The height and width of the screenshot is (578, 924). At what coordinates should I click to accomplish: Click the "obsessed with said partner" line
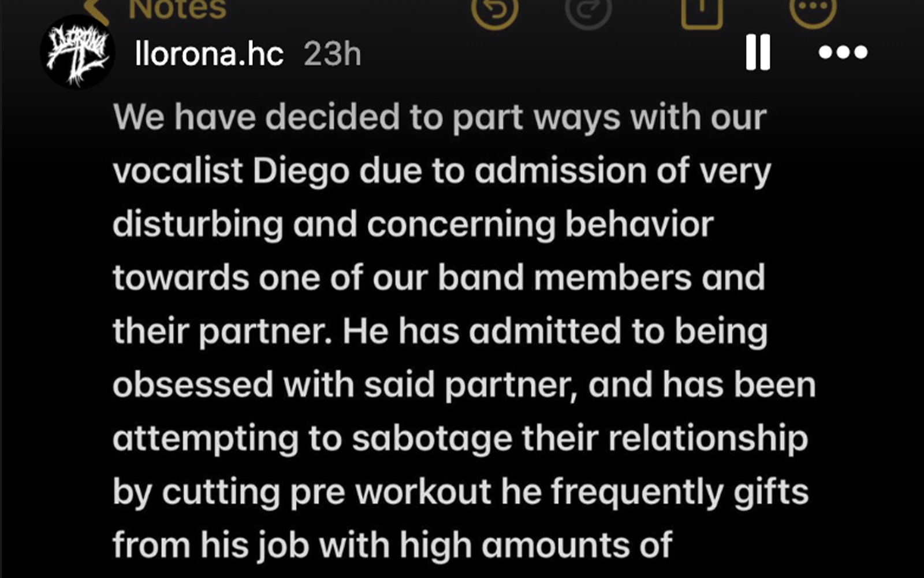(x=464, y=384)
